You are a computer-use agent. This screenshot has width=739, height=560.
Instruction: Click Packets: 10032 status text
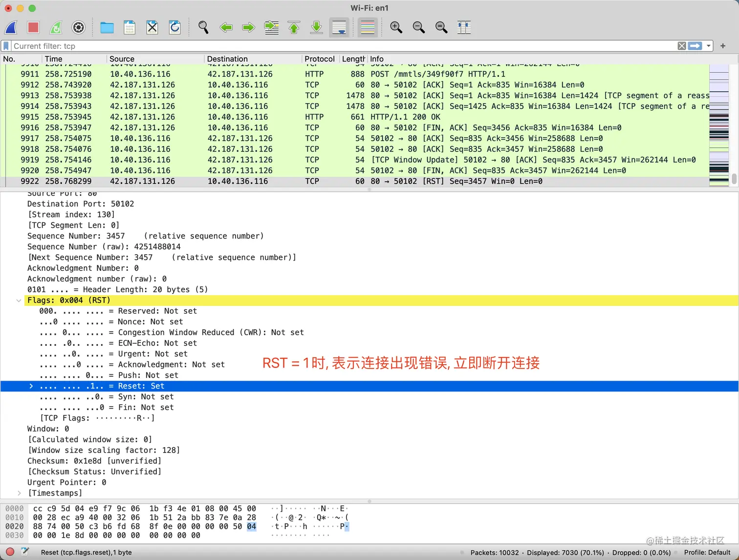click(x=495, y=553)
